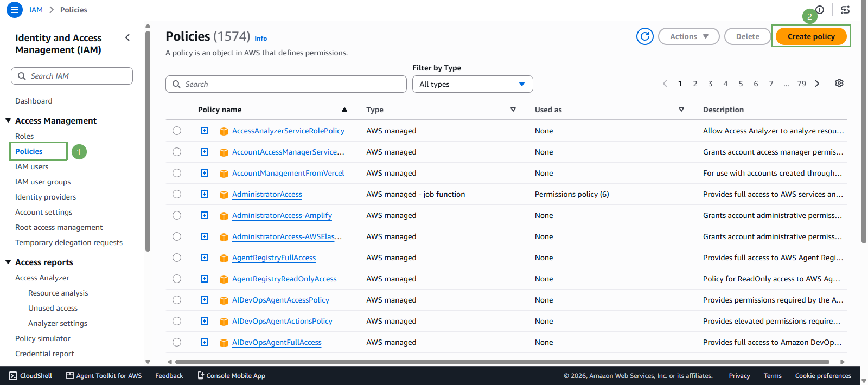The image size is (868, 385).
Task: Open the Actions dropdown button
Action: click(x=688, y=36)
